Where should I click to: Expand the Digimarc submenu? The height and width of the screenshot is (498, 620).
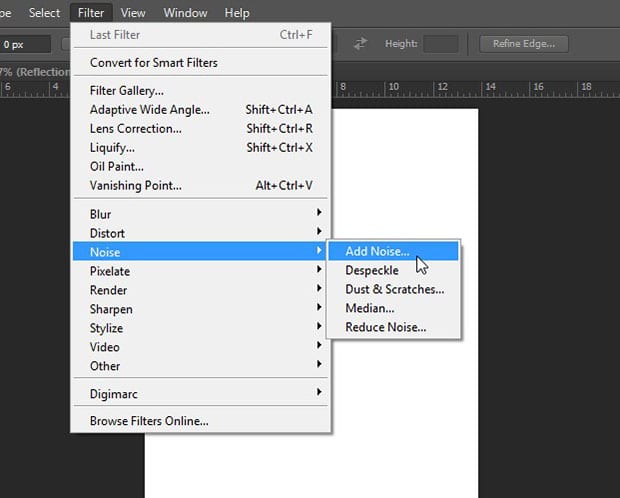point(200,394)
